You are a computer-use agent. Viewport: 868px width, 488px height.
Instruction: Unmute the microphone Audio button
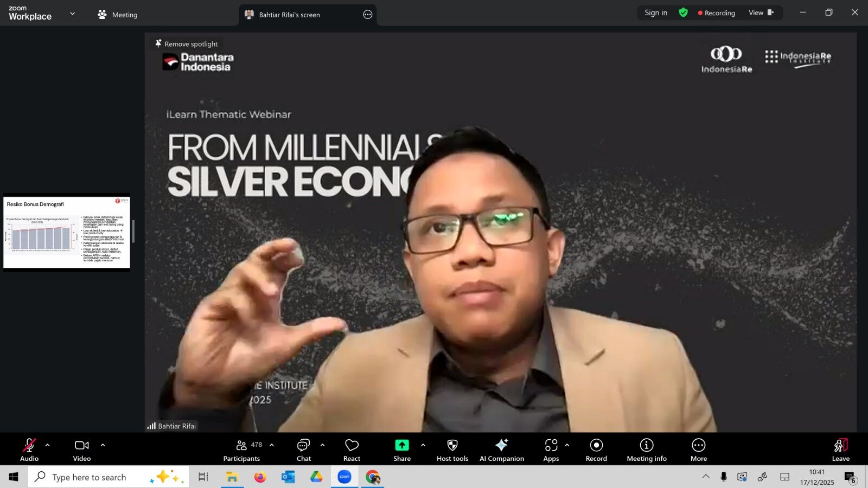29,450
